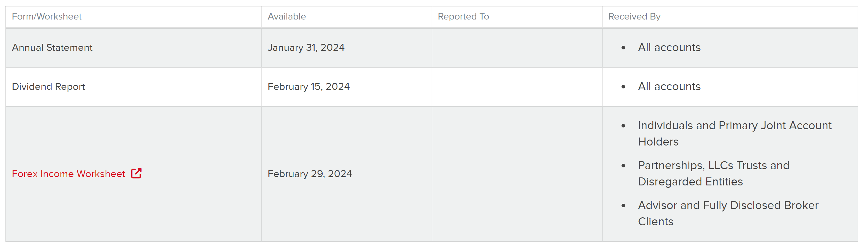868x249 pixels.
Task: Click Advisor and Fully Disclosed Broker Clients
Action: click(728, 213)
